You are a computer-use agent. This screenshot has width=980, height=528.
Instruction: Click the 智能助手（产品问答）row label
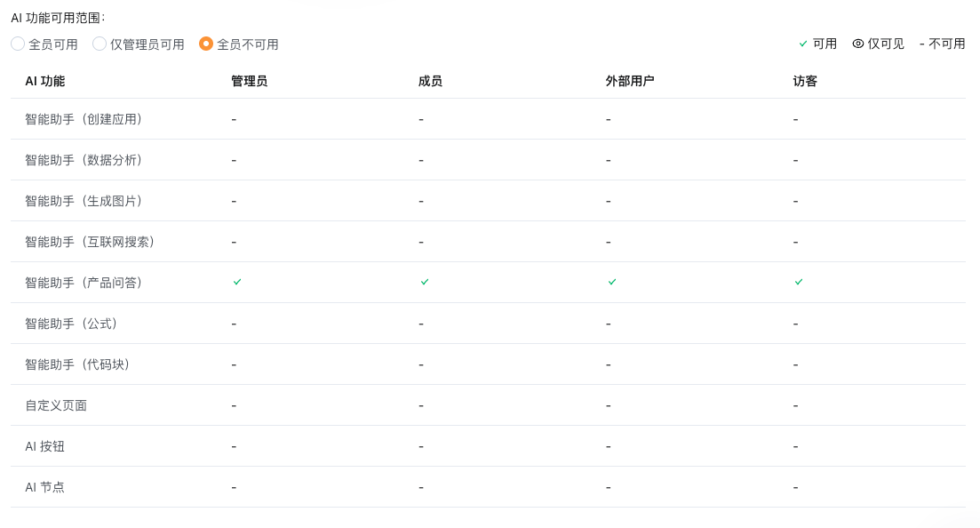[x=84, y=283]
